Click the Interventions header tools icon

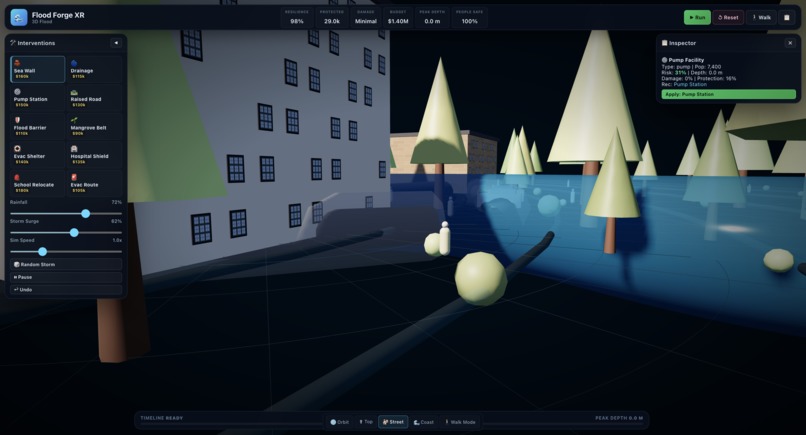pyautogui.click(x=13, y=43)
